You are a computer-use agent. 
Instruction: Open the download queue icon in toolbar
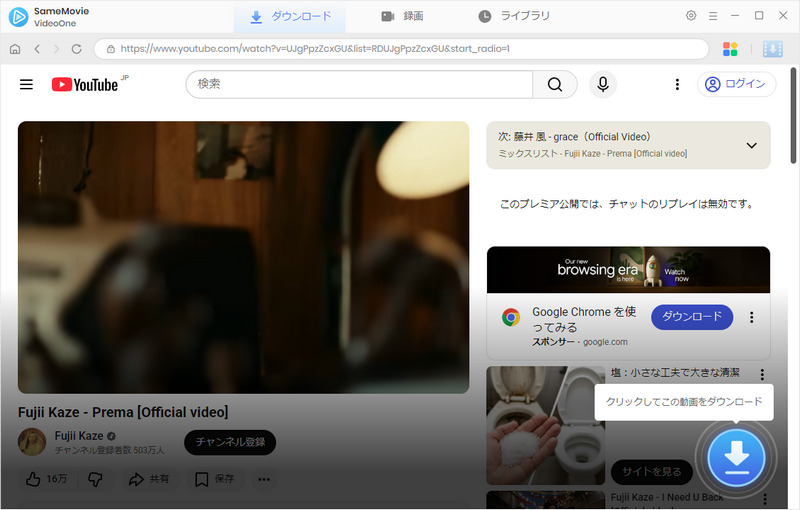point(772,49)
